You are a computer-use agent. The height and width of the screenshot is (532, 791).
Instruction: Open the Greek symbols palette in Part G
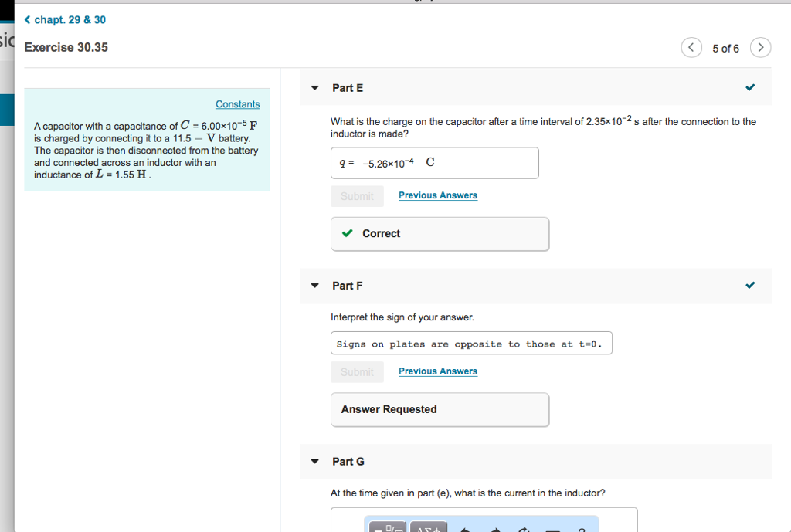(x=429, y=528)
